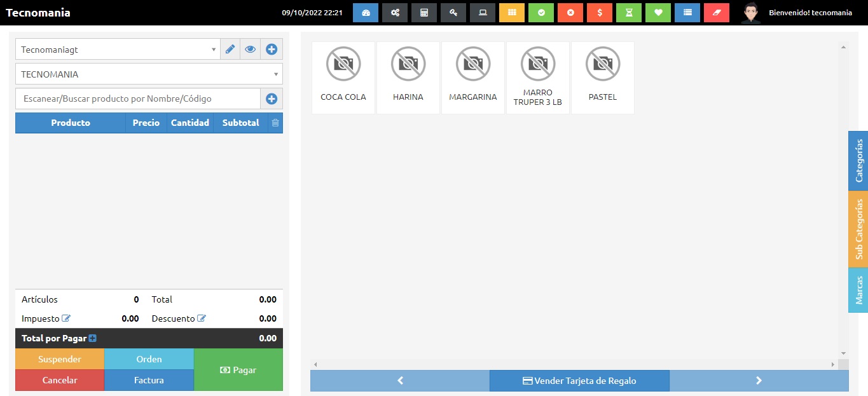
Task: Click the Suspender button
Action: 60,359
